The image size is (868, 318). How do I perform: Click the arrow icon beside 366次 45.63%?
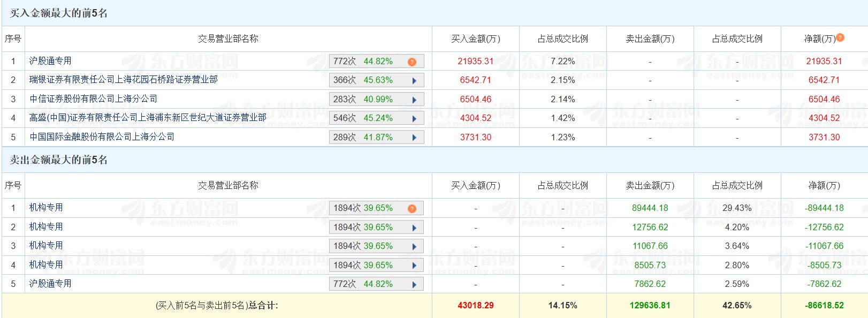pos(414,81)
